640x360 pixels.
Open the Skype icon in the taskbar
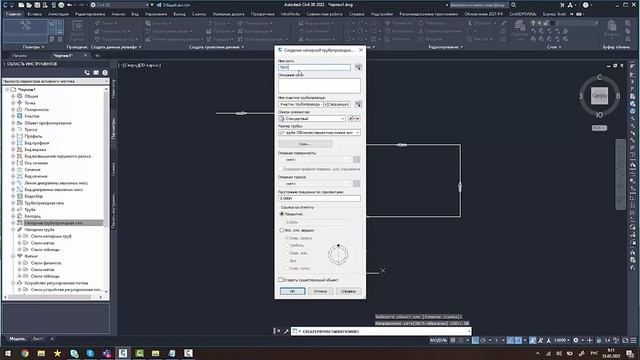click(90, 353)
